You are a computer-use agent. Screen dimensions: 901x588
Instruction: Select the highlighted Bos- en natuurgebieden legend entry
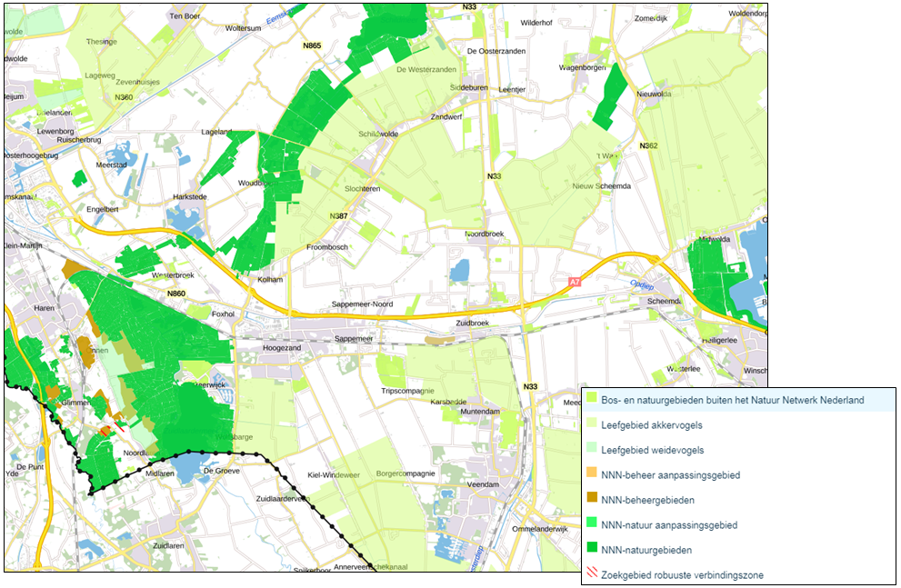[732, 400]
